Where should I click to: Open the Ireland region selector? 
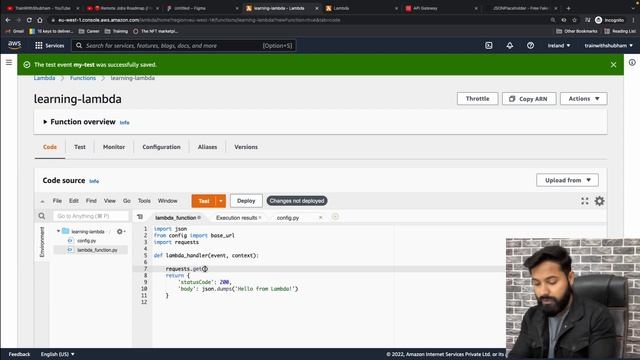point(559,46)
